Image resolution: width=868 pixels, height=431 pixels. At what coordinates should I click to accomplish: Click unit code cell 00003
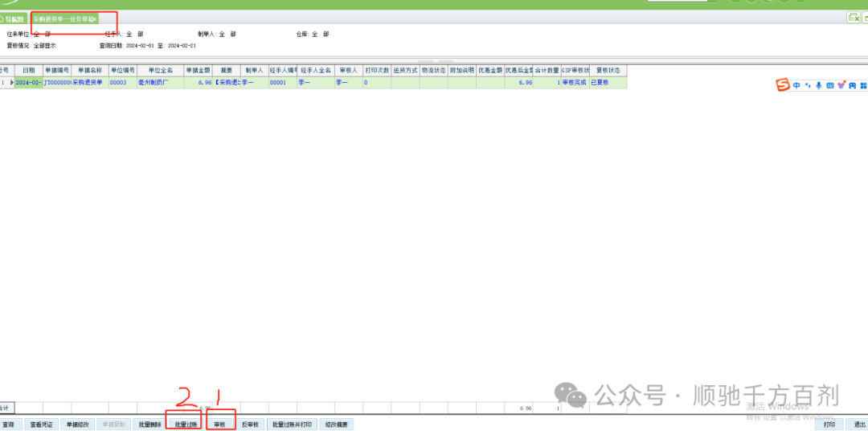[x=123, y=82]
